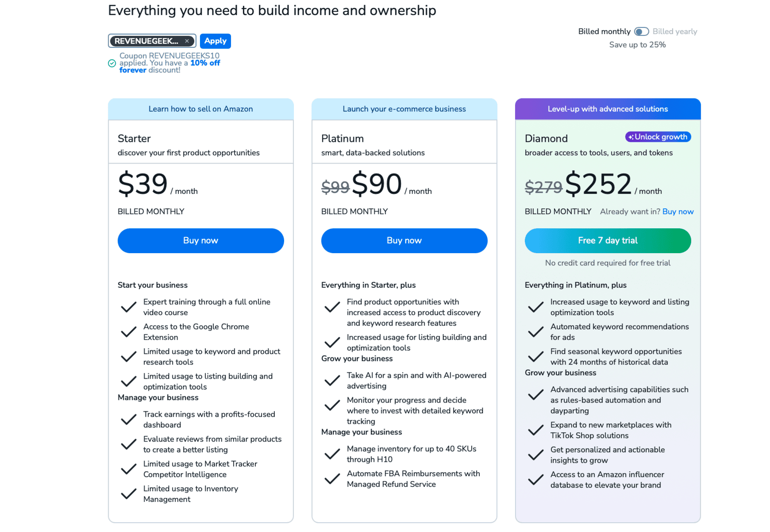Click the checkmark beside Expert training feature

click(128, 307)
